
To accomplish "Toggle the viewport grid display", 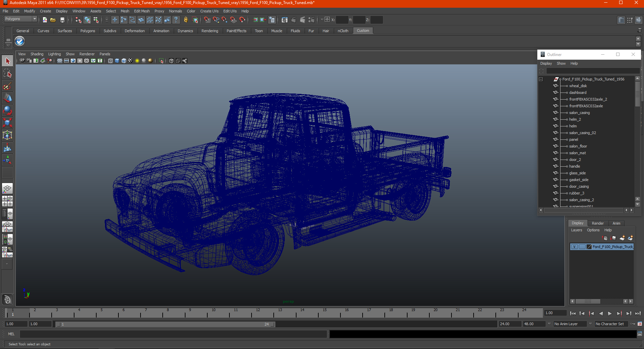I will (60, 61).
